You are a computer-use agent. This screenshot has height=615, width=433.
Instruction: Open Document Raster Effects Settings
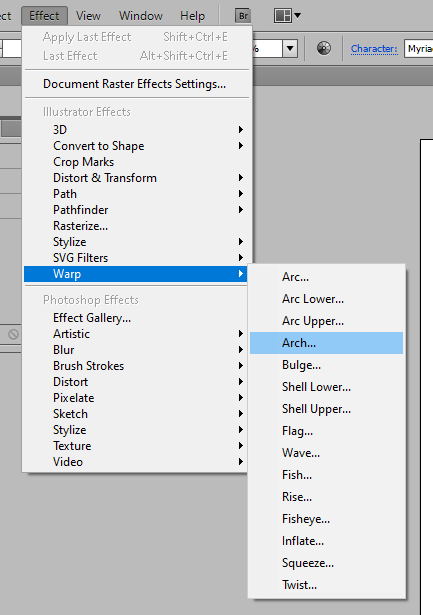tap(135, 84)
